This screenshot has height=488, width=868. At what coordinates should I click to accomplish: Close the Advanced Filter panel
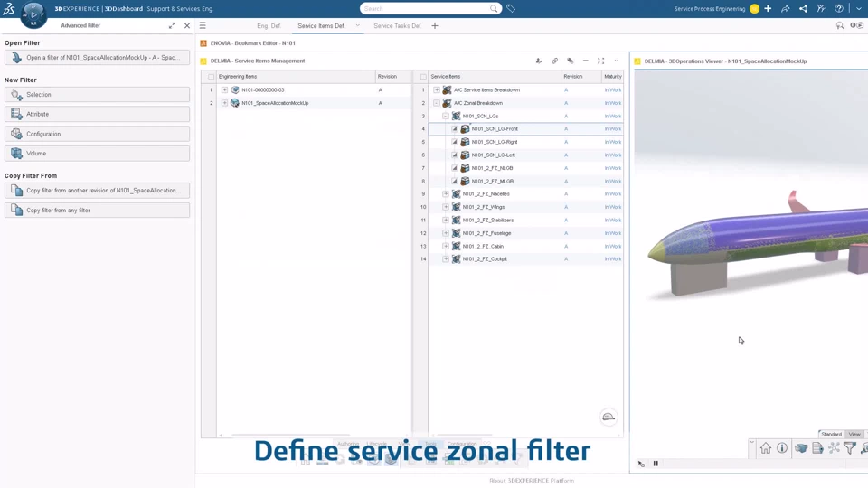click(187, 25)
